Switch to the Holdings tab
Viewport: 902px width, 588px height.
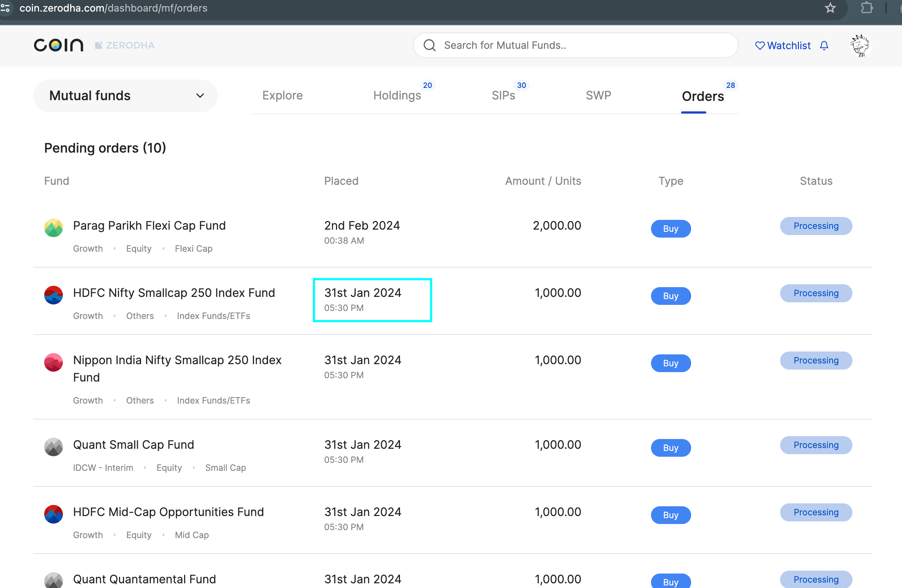click(397, 95)
